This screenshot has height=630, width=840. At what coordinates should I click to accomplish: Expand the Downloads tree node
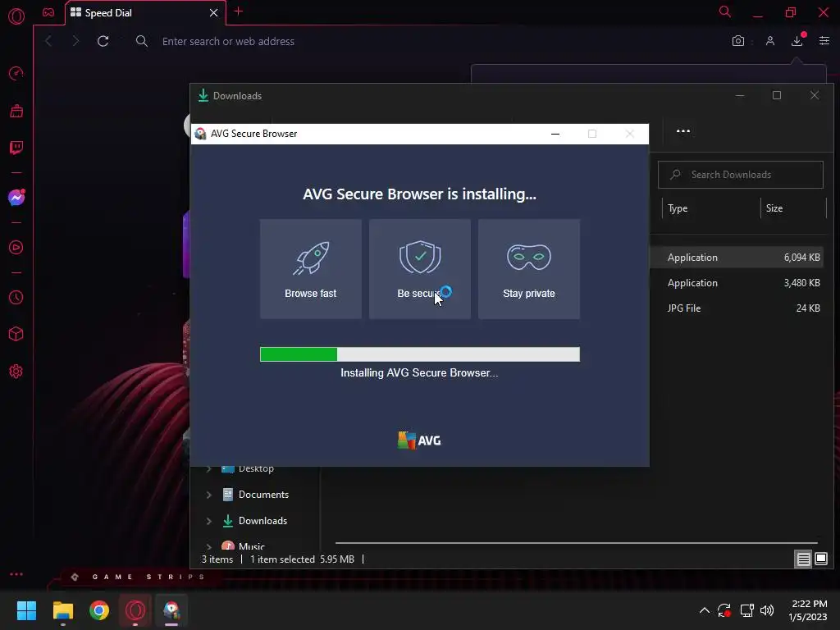coord(209,521)
